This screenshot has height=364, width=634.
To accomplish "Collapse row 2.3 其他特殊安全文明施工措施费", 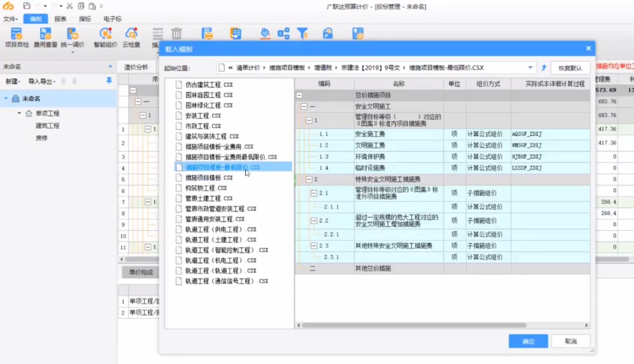I will [314, 246].
